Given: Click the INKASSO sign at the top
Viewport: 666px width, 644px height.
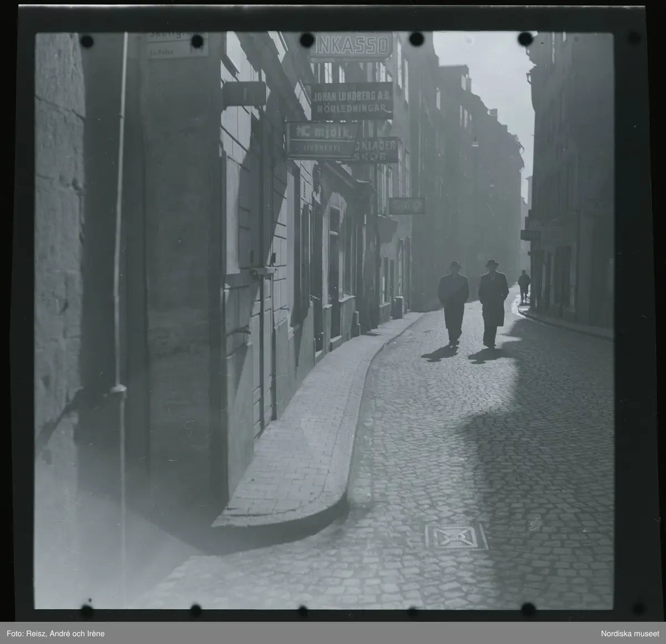Looking at the screenshot, I should (x=350, y=47).
